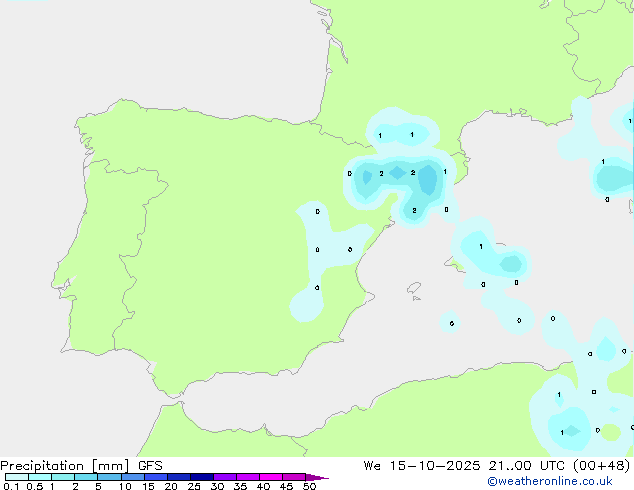This screenshot has width=634, height=490.
Task: Click the "25" legend tick label
Action: 194,486
